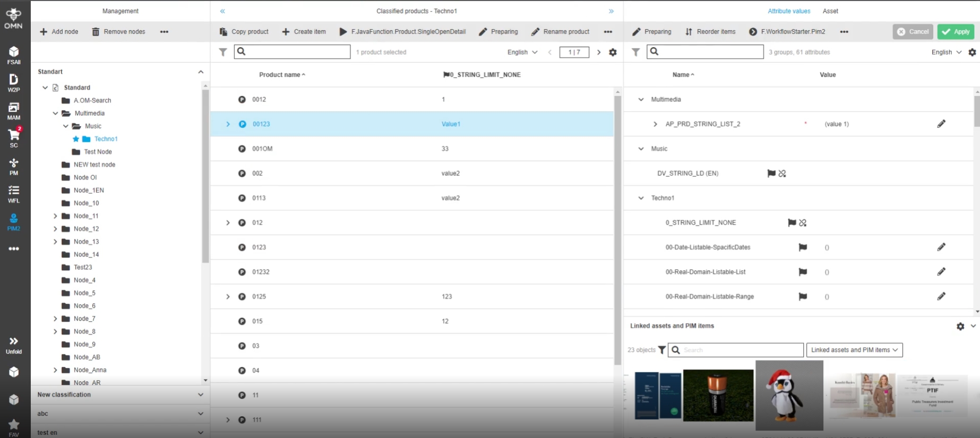Viewport: 980px width, 438px height.
Task: Collapse the Techno1 attribute group
Action: (641, 198)
